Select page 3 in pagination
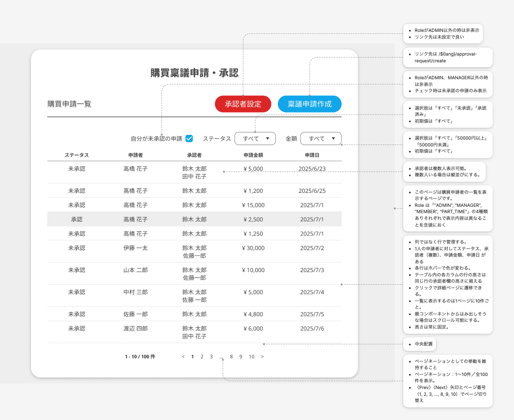The image size is (514, 420). click(x=211, y=356)
